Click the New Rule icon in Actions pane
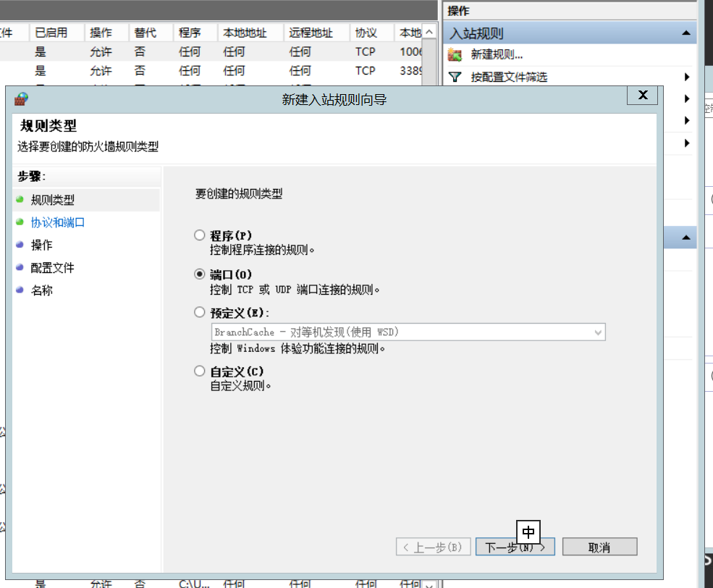The width and height of the screenshot is (713, 588). point(455,55)
